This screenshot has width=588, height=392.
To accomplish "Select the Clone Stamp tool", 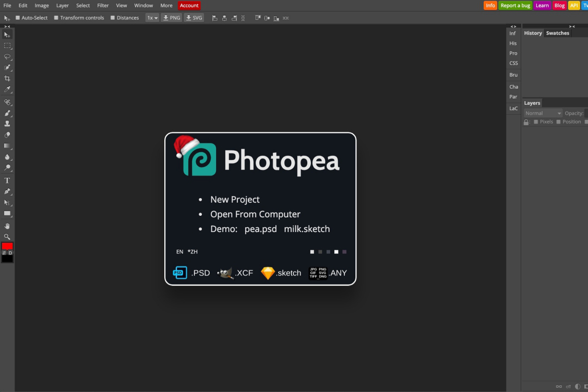I will coord(7,123).
